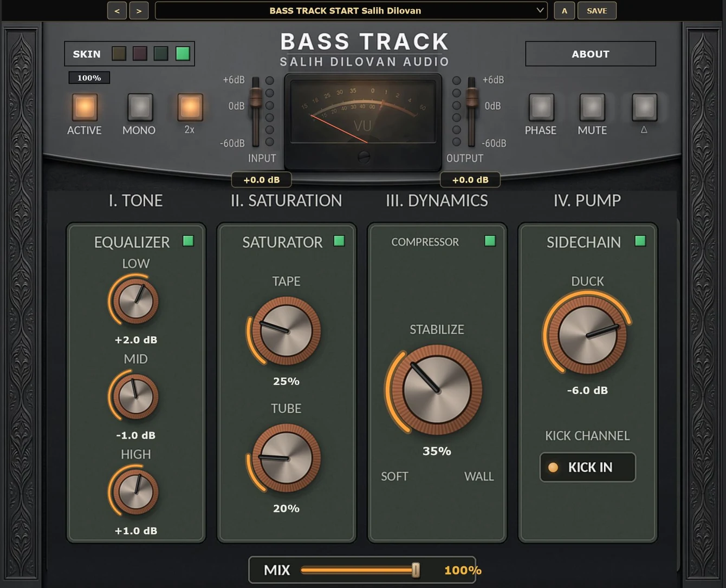Select the purple skin swatch
This screenshot has width=726, height=588.
[140, 53]
